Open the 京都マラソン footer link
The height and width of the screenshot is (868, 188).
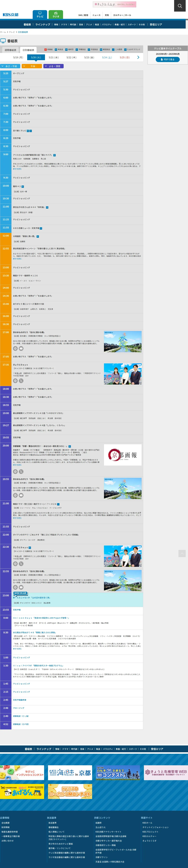[x=101, y=857]
